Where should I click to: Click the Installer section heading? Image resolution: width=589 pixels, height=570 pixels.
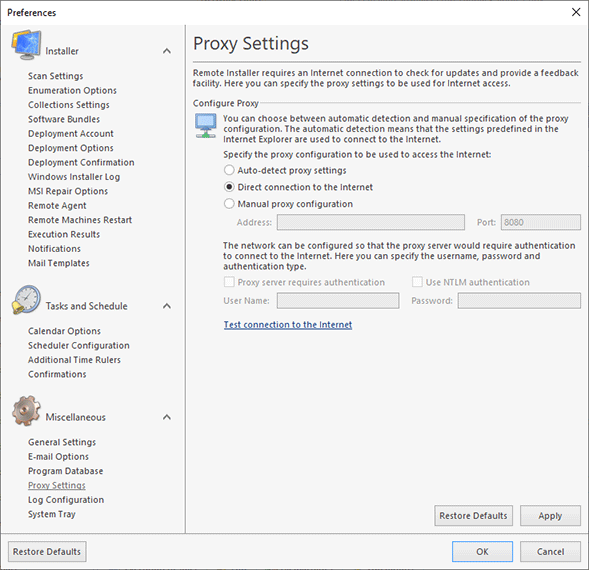coord(62,51)
